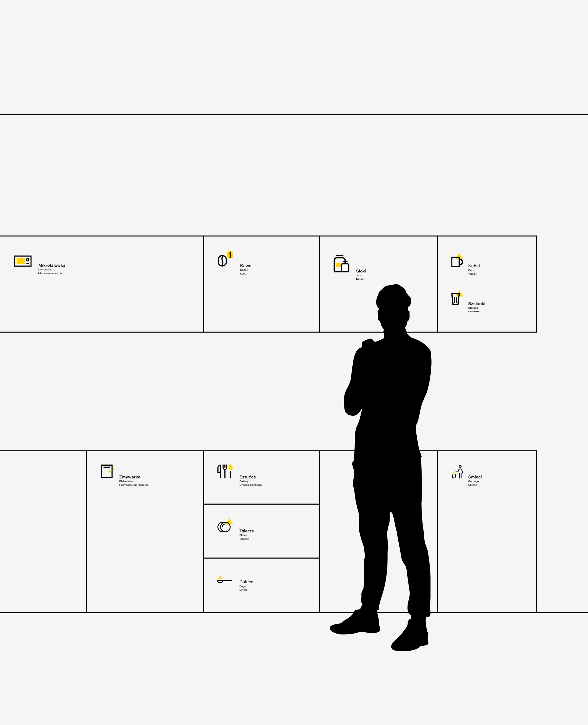
Task: Click the 'Microwave' English subtitle
Action: (45, 269)
